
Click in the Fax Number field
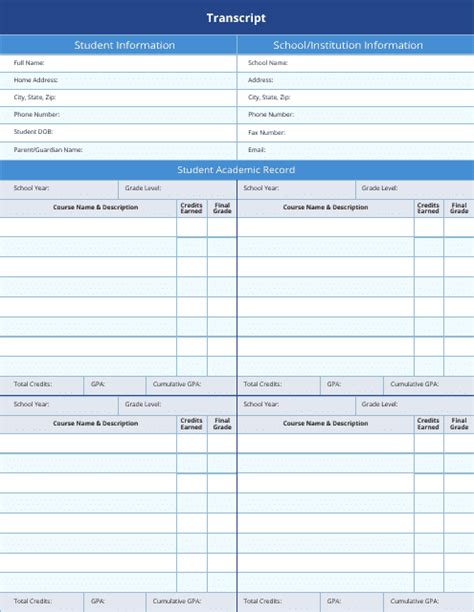(x=356, y=132)
